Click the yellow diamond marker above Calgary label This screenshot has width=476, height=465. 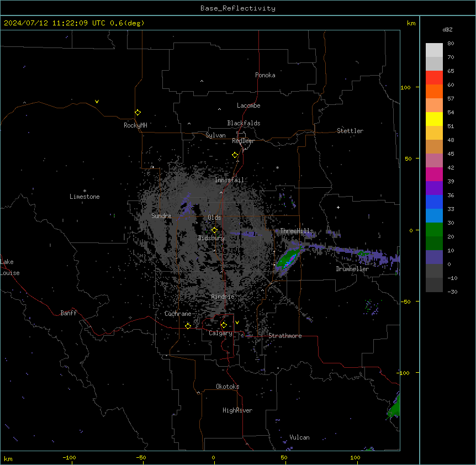coord(224,325)
